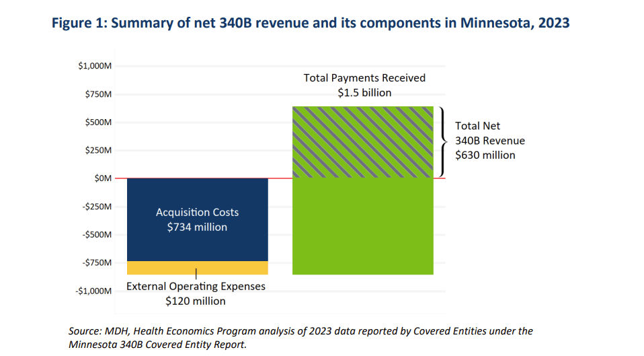Click the solid green payments bar segment
Viewport: 644px width, 356px height.
point(363,226)
